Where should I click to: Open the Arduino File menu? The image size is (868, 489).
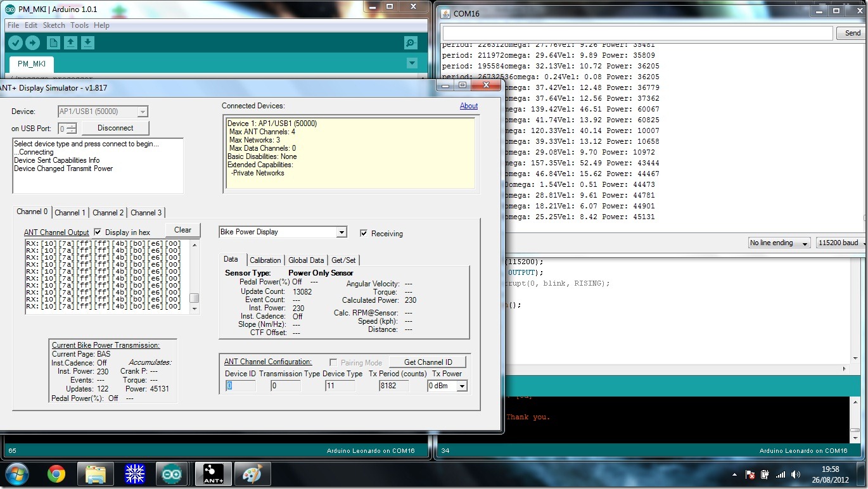tap(13, 25)
